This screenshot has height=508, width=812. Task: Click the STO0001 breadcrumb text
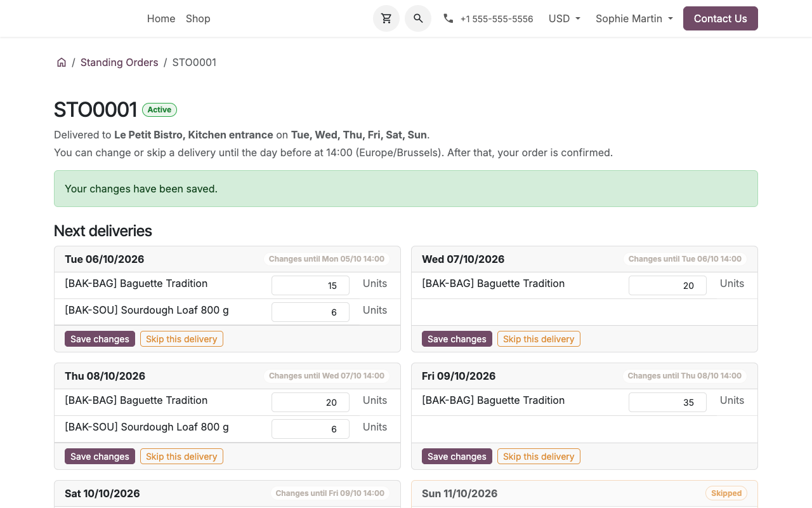pyautogui.click(x=194, y=62)
